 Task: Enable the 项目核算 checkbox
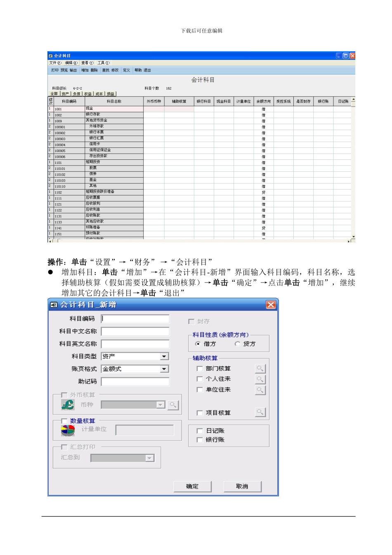(200, 413)
